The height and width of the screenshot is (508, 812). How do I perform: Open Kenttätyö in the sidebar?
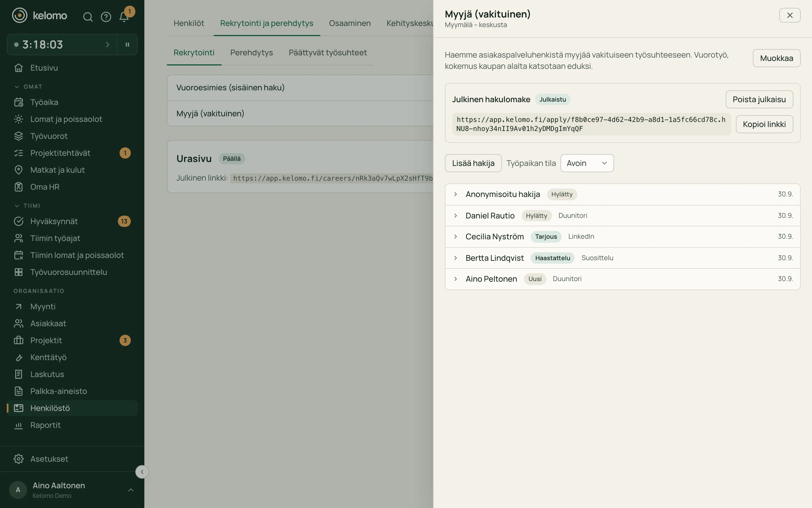(72, 357)
